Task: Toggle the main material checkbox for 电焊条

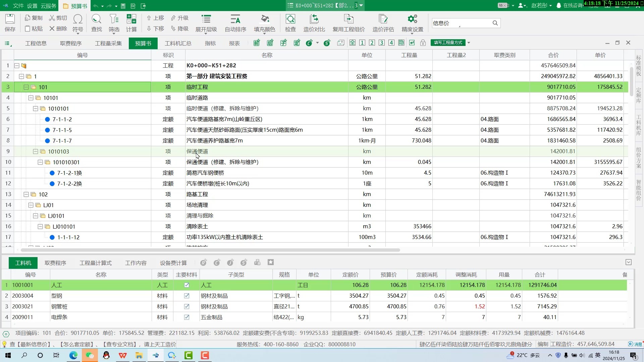Action: 187,317
